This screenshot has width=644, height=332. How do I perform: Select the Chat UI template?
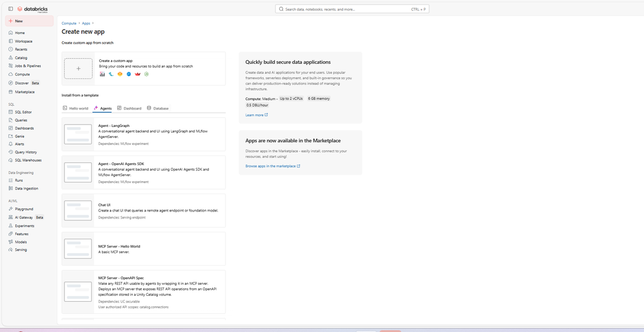[143, 210]
